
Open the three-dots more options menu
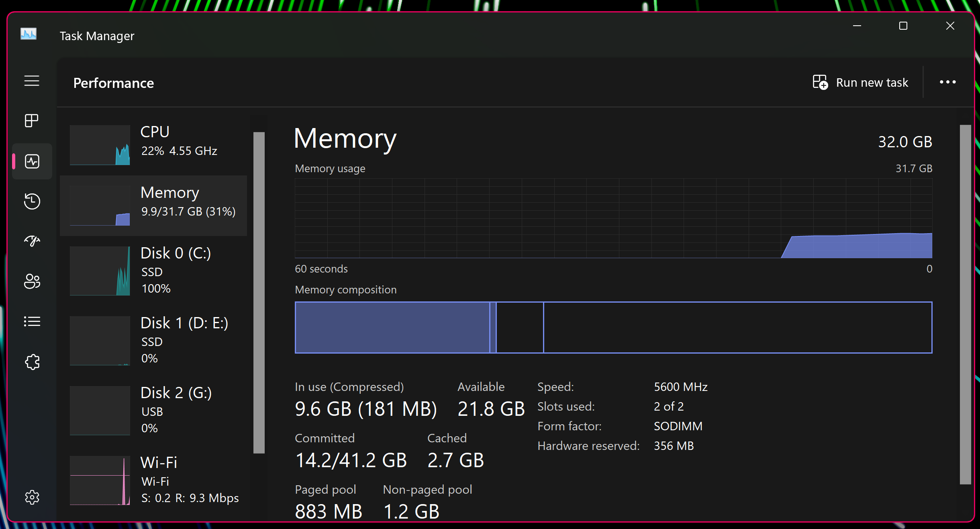coord(947,82)
